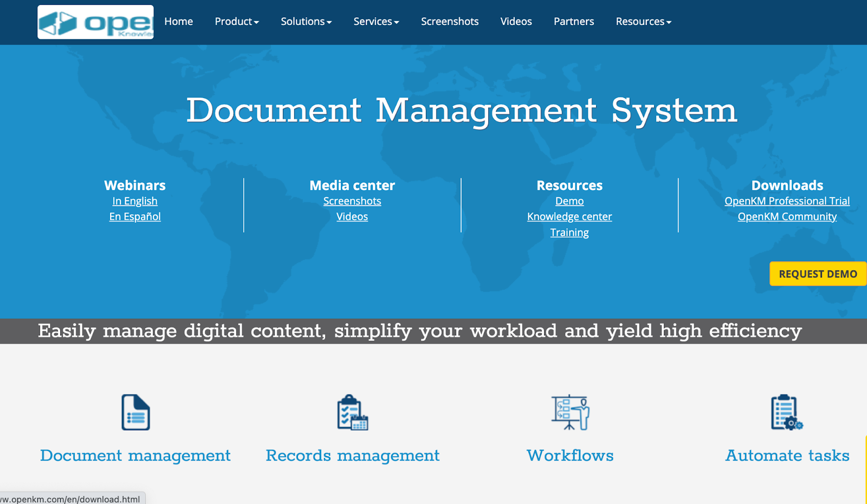Open Workflows via its presentation icon

pyautogui.click(x=570, y=413)
